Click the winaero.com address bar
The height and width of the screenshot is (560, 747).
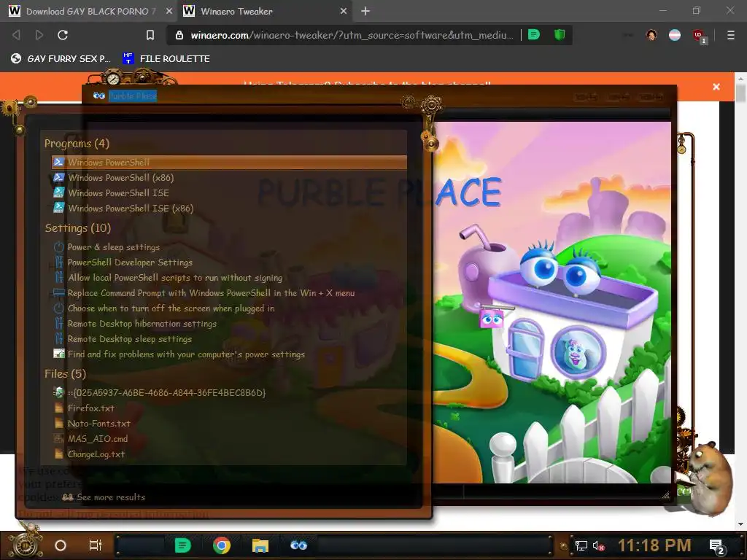(352, 35)
